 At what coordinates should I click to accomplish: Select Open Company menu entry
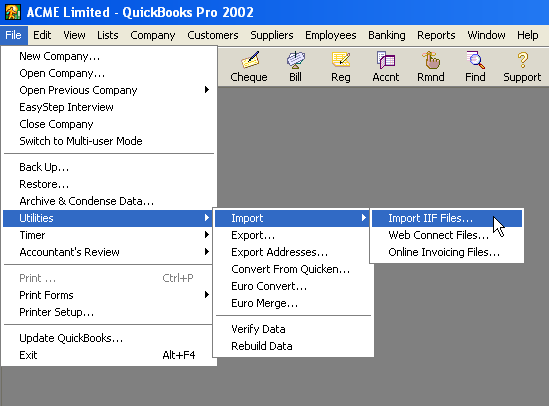click(x=109, y=73)
